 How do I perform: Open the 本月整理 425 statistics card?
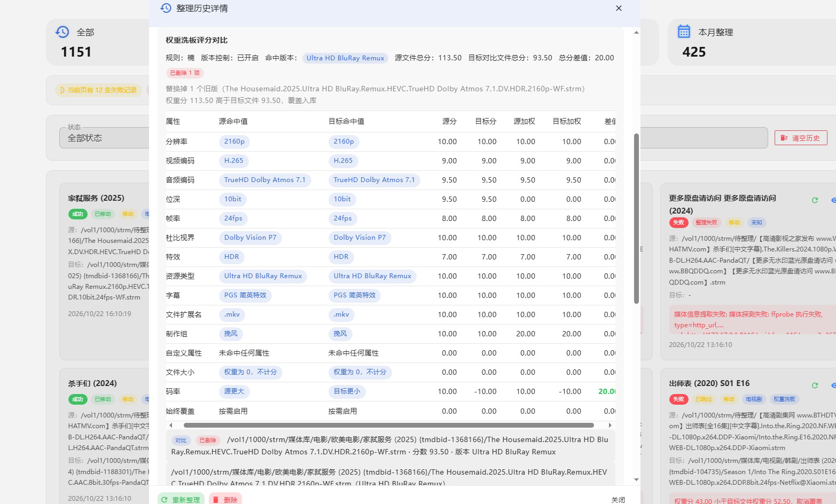[x=751, y=43]
